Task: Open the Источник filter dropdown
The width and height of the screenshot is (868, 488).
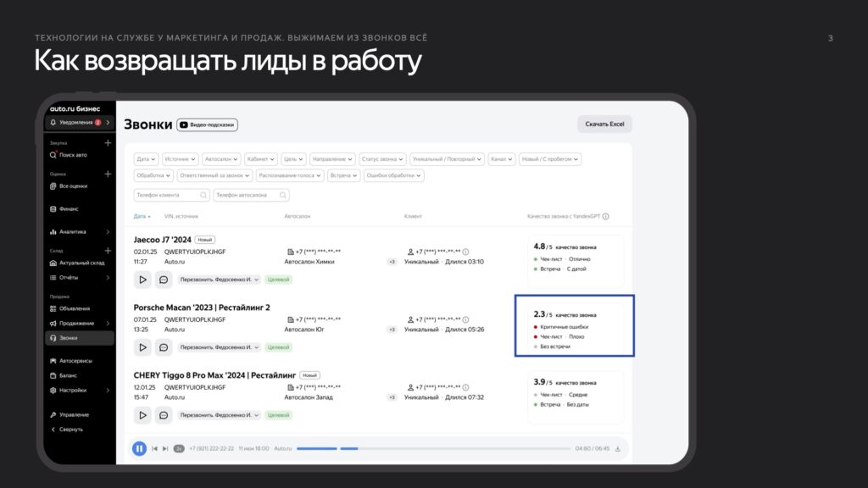Action: 181,158
